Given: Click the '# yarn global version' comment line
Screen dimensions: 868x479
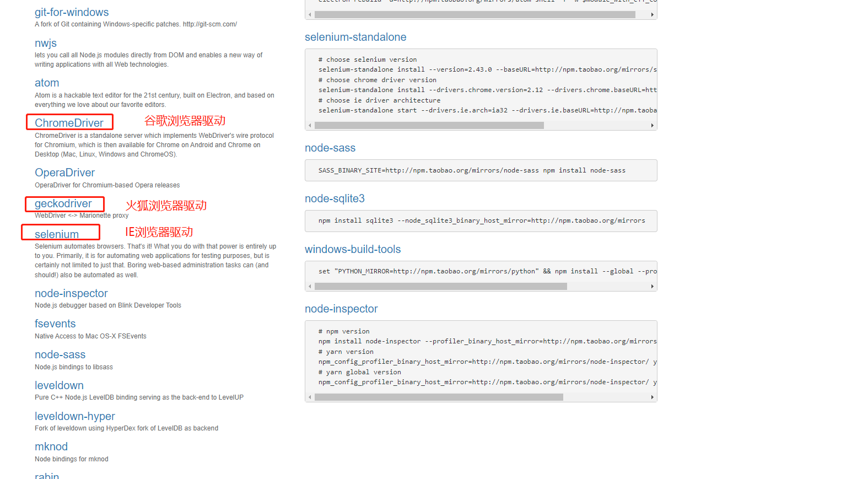Looking at the screenshot, I should pyautogui.click(x=360, y=372).
